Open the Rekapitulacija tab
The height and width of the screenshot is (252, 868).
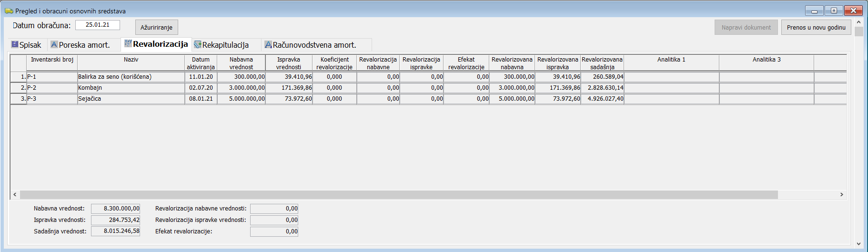click(226, 45)
